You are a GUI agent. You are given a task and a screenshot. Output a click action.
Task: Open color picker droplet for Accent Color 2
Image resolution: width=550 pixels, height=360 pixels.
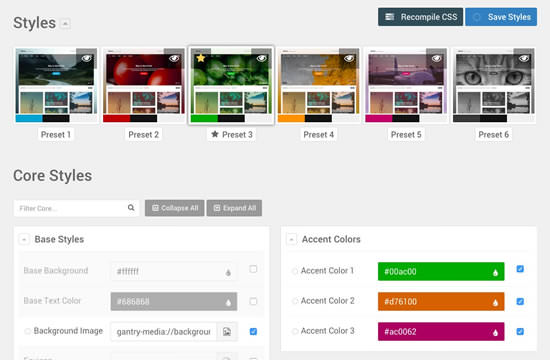(x=495, y=302)
